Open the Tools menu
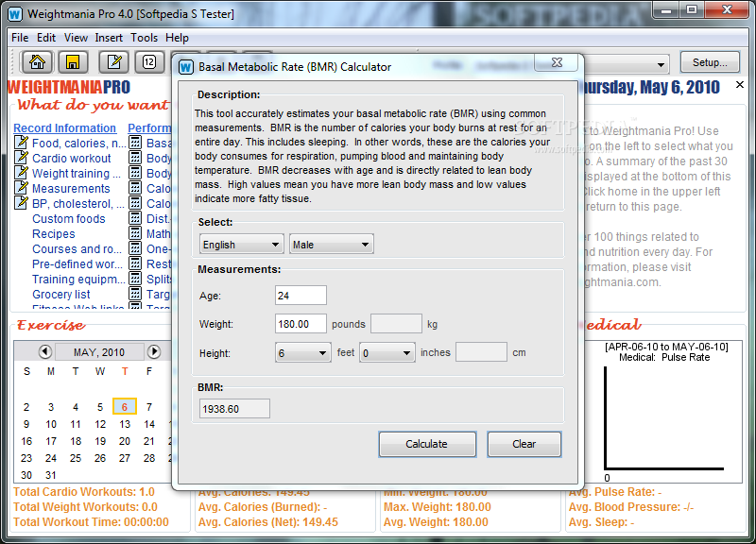Screen dimensions: 756x544 coord(145,38)
